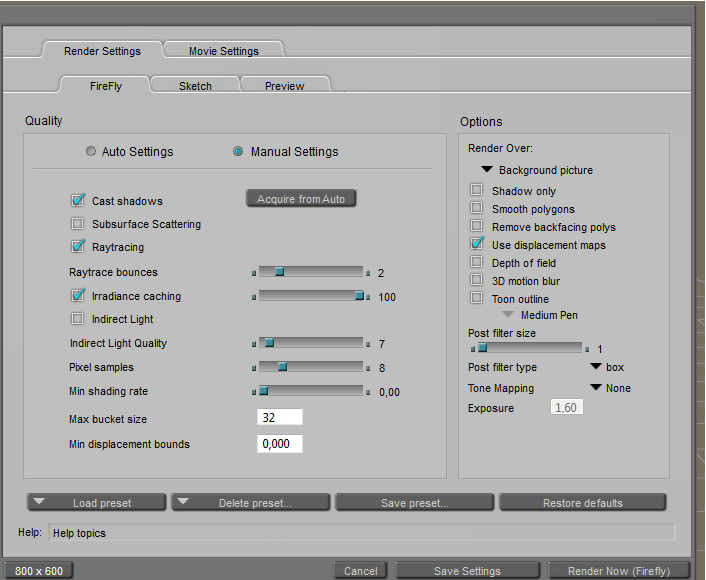Click Render Now (Firefly) button
The height and width of the screenshot is (580, 706).
(x=619, y=571)
